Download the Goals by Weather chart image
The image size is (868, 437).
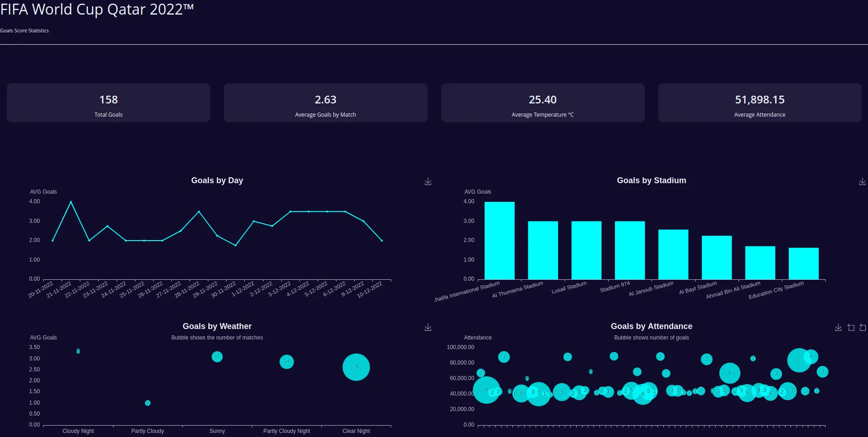[x=428, y=328]
